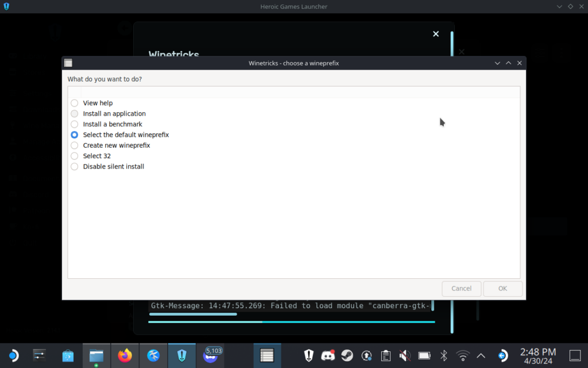Open the KDE application launcher

pos(13,355)
